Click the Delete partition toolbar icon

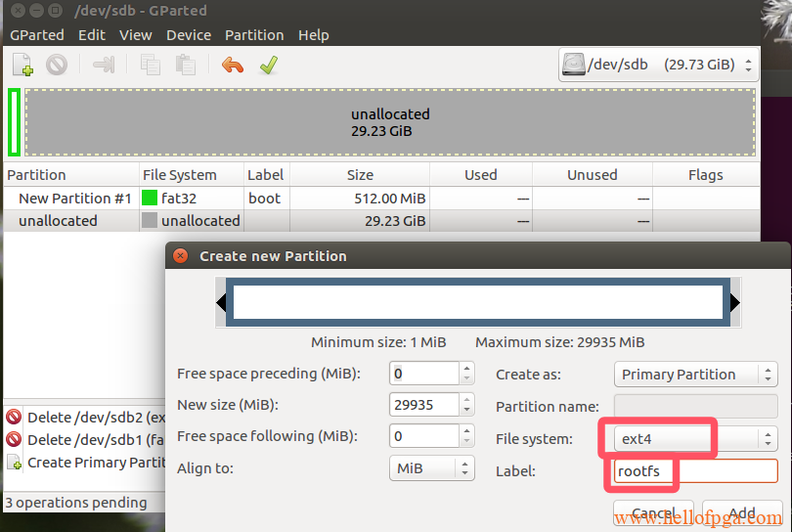pyautogui.click(x=57, y=65)
